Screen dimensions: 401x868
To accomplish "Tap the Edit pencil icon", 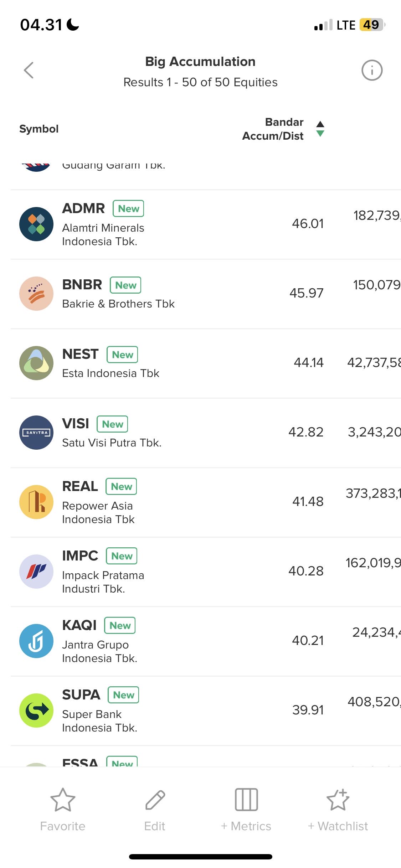I will [x=155, y=800].
